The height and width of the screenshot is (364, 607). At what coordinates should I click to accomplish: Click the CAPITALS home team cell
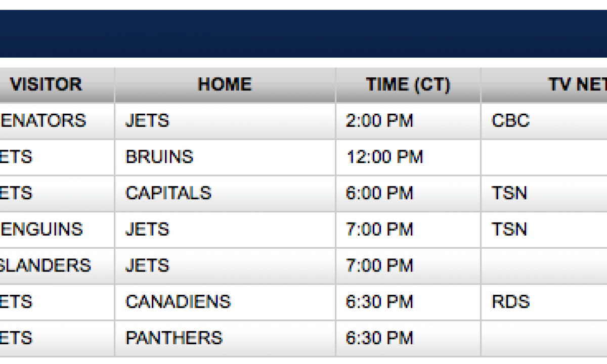(x=168, y=193)
